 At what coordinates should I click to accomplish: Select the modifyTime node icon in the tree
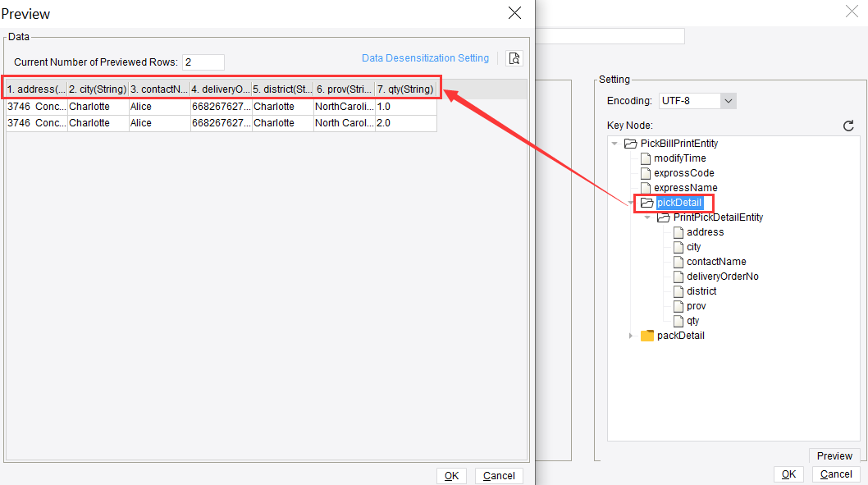click(646, 158)
